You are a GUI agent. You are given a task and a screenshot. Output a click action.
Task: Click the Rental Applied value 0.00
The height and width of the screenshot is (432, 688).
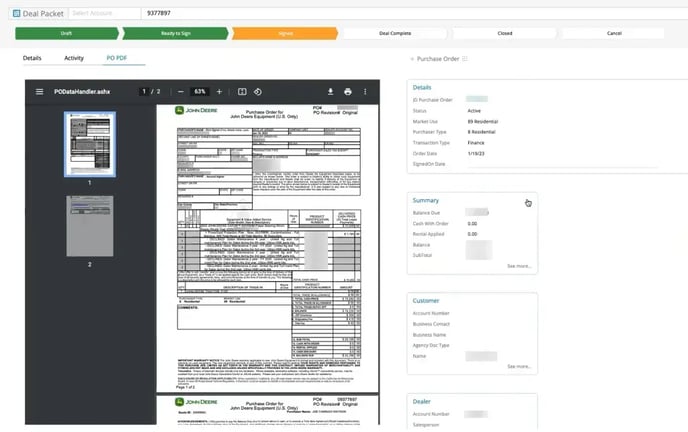[472, 234]
